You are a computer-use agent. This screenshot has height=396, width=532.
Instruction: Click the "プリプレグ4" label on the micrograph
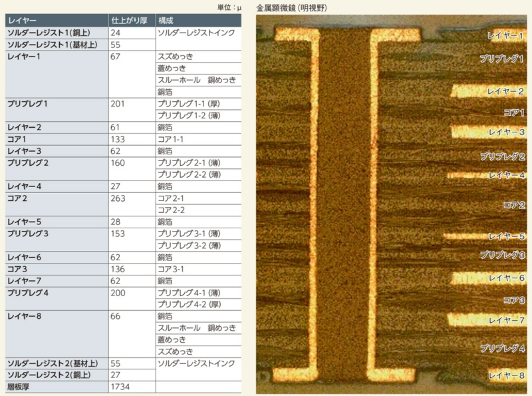502,348
